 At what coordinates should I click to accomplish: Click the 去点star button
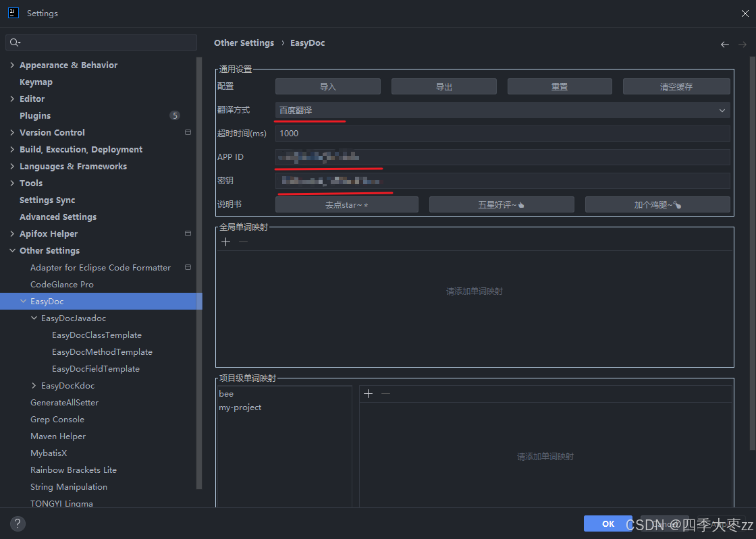tap(347, 204)
